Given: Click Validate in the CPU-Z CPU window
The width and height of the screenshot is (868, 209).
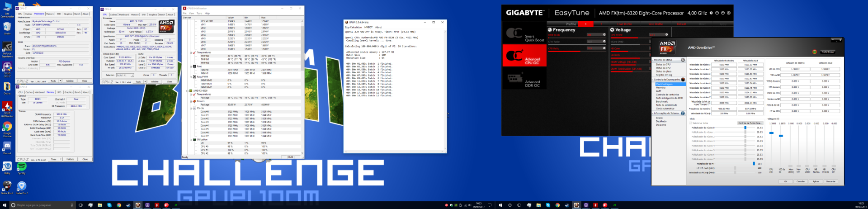Looking at the screenshot, I should tap(155, 82).
